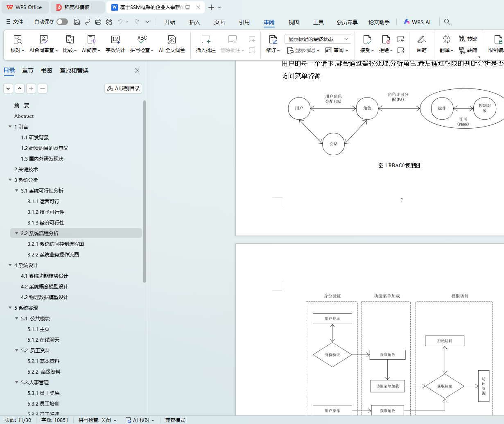Open the 翻译 translate tool
Image resolution: width=504 pixels, height=424 pixels.
coord(446,40)
